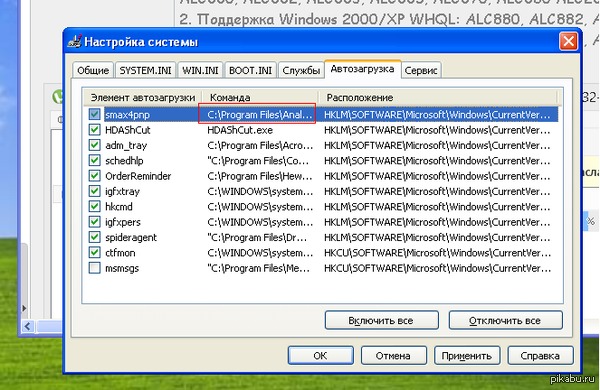Click the "C:\Program Files\Me… command cell

point(258,268)
